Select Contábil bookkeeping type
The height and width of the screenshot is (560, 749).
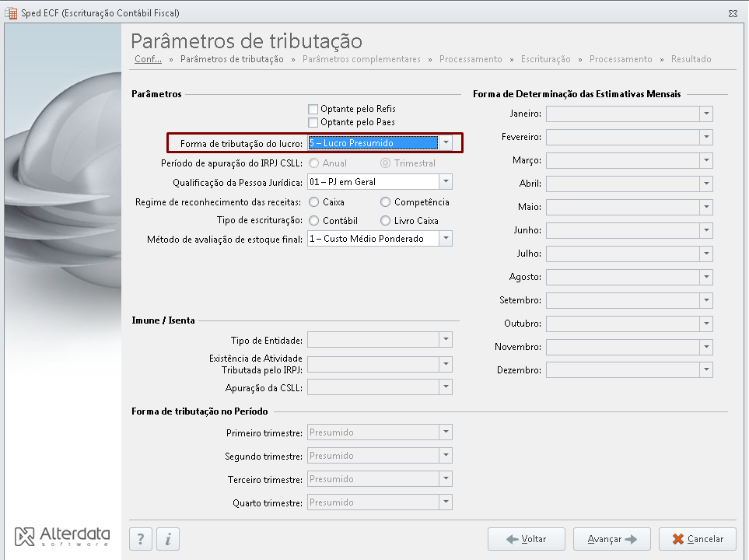tap(314, 221)
